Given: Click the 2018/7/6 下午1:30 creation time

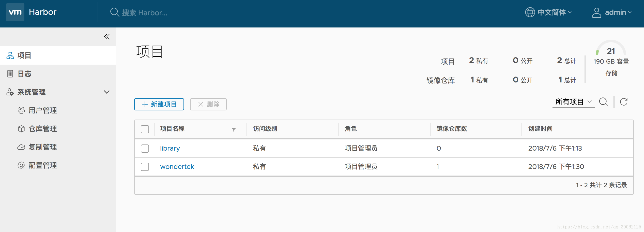Looking at the screenshot, I should click(x=556, y=167).
